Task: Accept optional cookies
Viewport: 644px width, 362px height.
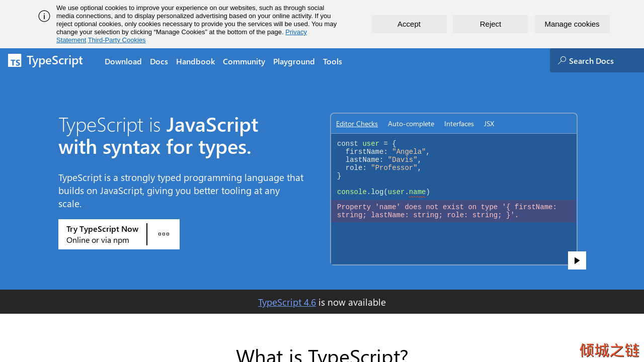Action: [409, 24]
